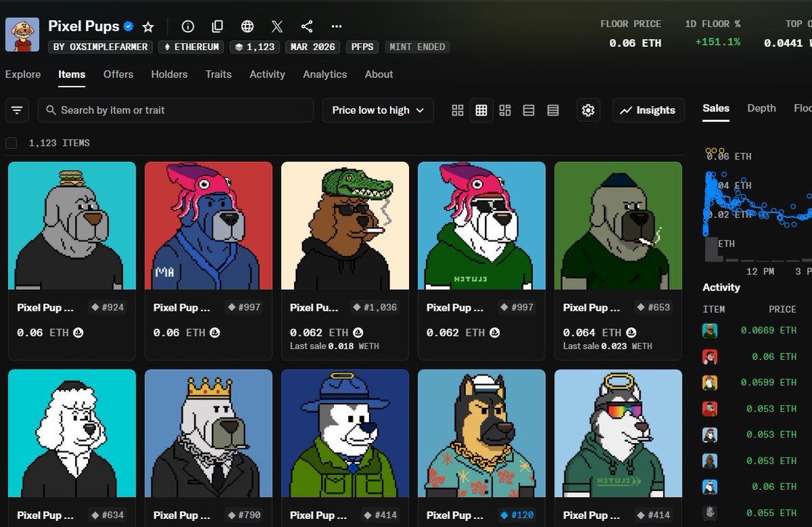Toggle the Insights panel button
Screen dimensions: 812x527
648,110
